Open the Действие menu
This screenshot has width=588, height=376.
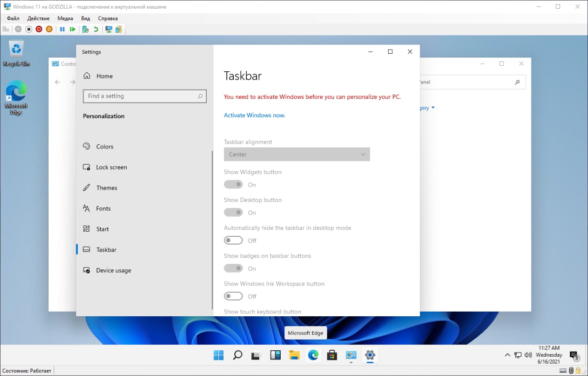(39, 18)
